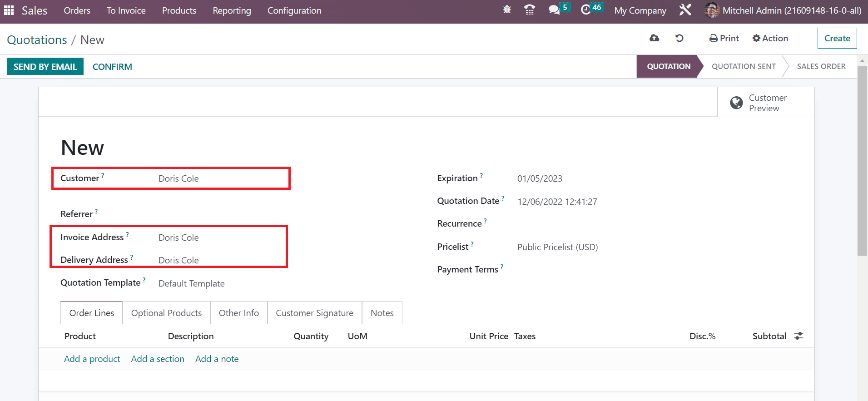Image resolution: width=868 pixels, height=401 pixels.
Task: Show help tooltip for Expiration field
Action: [x=481, y=175]
